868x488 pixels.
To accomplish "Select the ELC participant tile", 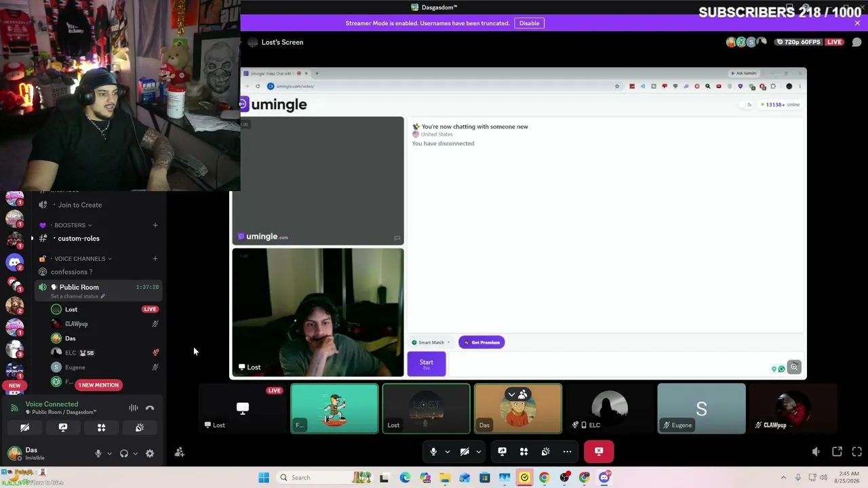I will pos(610,409).
